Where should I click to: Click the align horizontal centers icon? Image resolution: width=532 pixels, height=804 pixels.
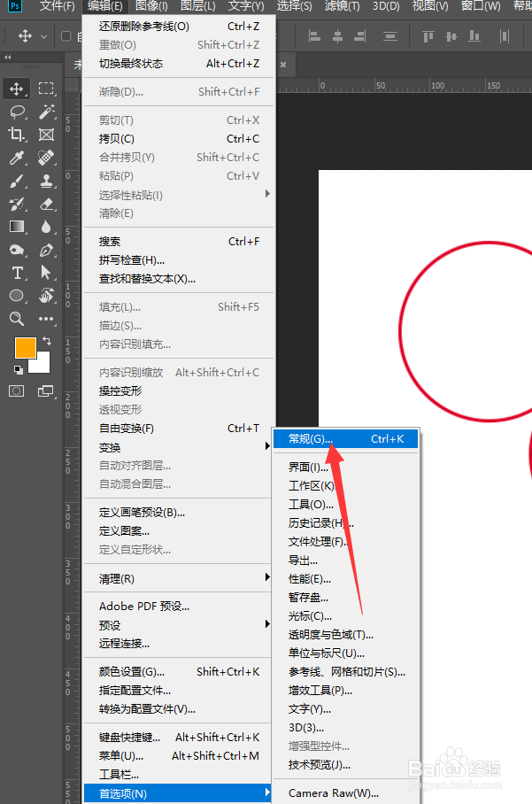pos(337,36)
